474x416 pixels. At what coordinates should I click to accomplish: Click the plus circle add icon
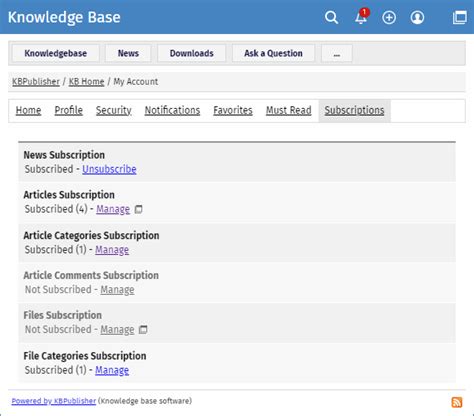click(389, 17)
